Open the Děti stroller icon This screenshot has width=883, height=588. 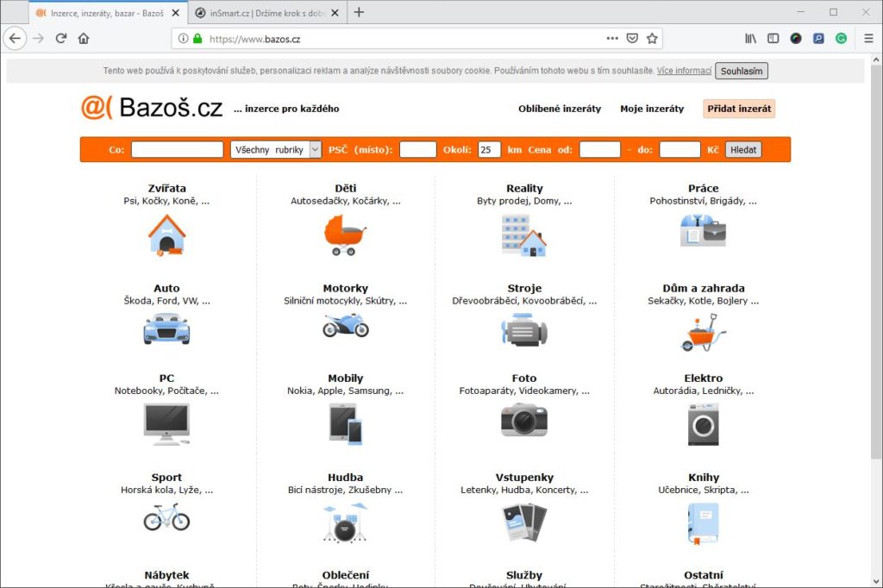coord(345,235)
